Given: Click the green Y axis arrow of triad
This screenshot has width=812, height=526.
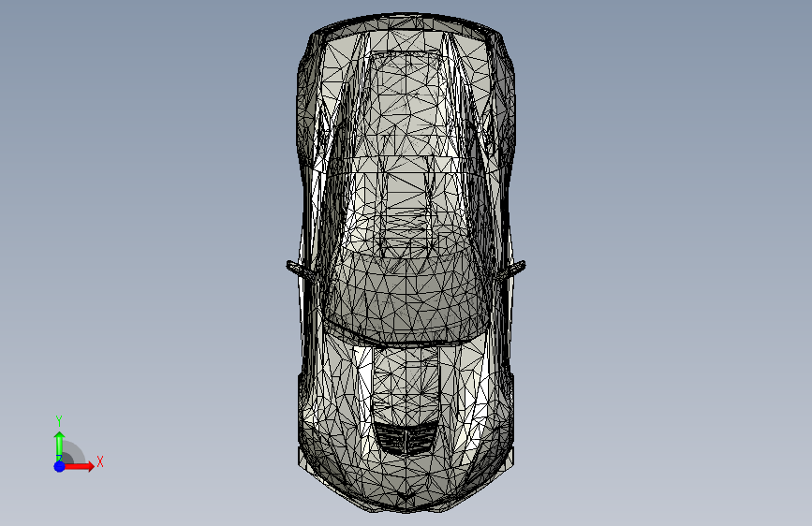Looking at the screenshot, I should (60, 446).
